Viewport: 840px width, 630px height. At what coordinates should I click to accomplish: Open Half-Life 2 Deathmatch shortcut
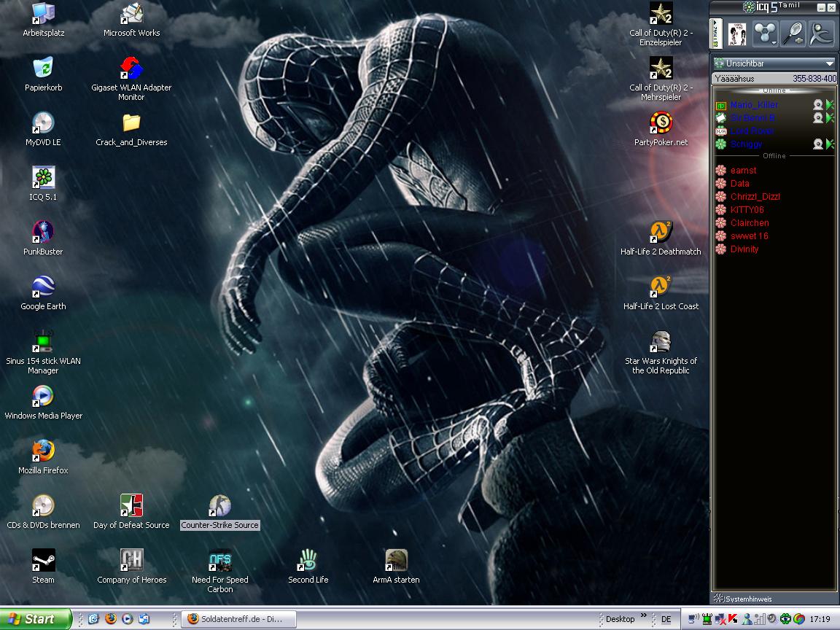point(661,233)
